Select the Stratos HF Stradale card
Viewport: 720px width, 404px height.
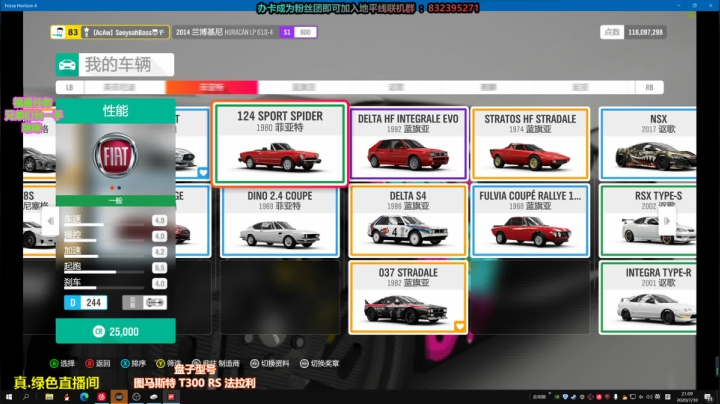(x=530, y=144)
